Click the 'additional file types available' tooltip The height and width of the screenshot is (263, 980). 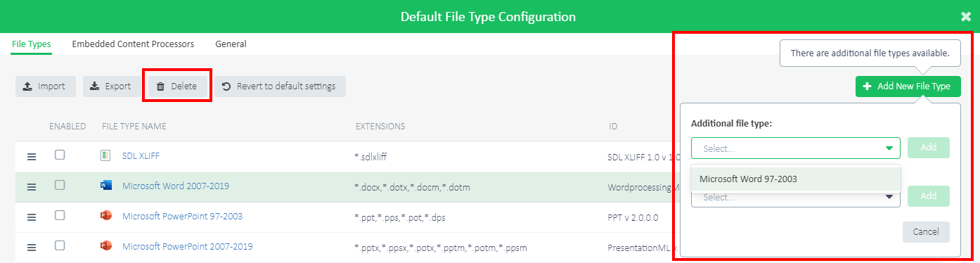click(870, 53)
